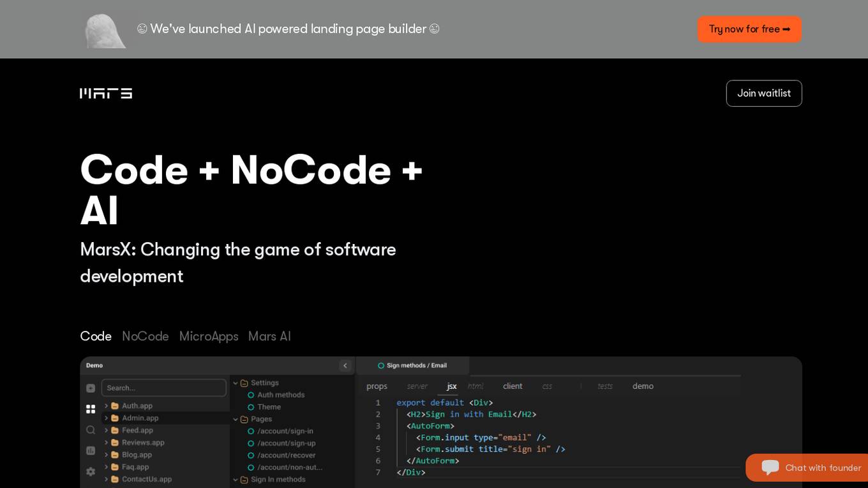Click the closing </AutoForm> code line
This screenshot has width=868, height=488.
pyautogui.click(x=433, y=461)
